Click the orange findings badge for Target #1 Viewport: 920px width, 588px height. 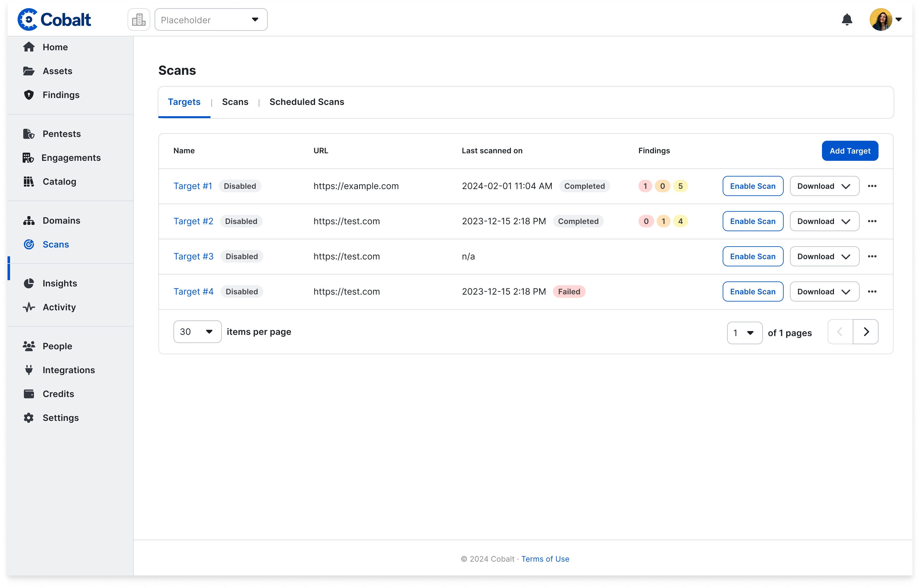662,186
